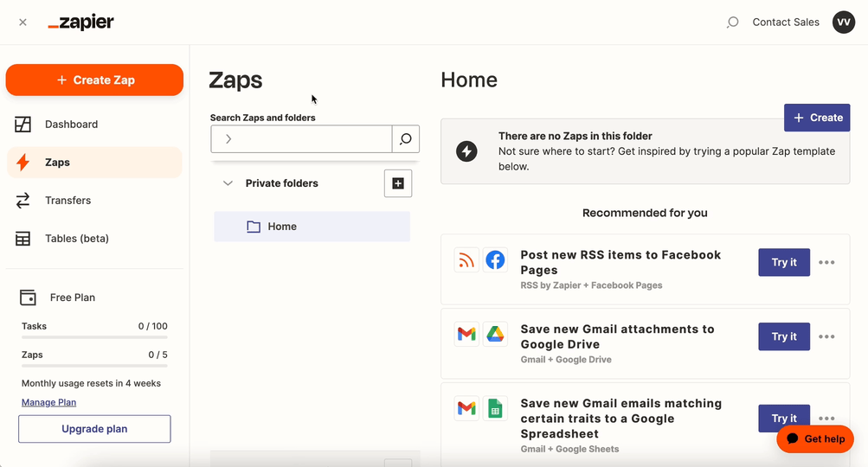Click the Zapier logo in header
868x467 pixels.
pos(80,22)
